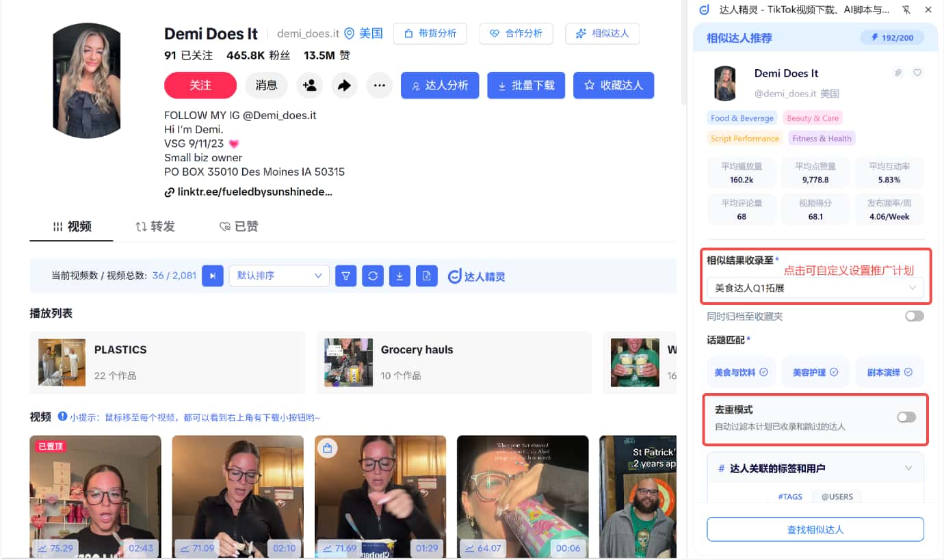The height and width of the screenshot is (560, 944).
Task: Turn on 同时归档至收藏夹 switch
Action: coord(914,316)
